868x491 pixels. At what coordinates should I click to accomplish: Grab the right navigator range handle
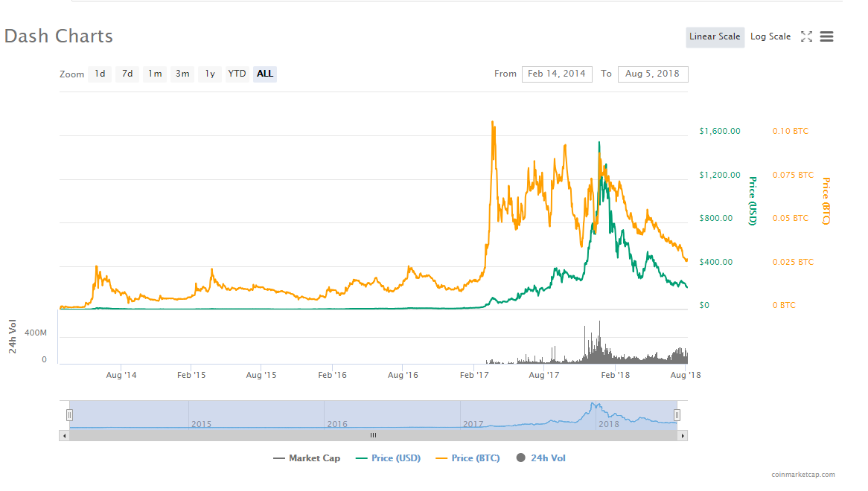pos(677,414)
